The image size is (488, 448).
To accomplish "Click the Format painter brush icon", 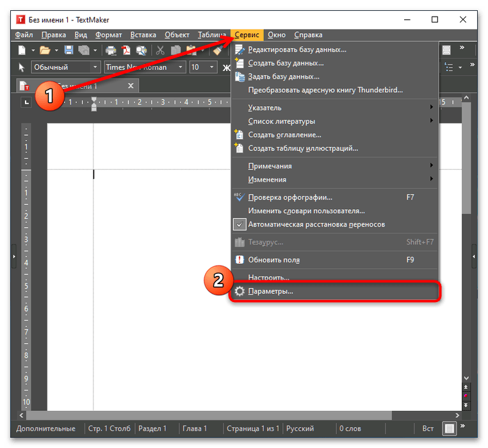I will point(218,50).
